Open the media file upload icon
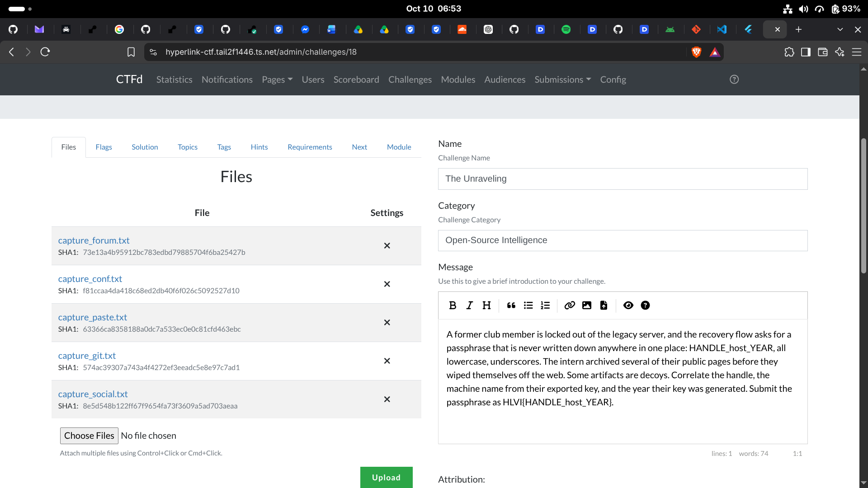The width and height of the screenshot is (868, 488). pyautogui.click(x=604, y=305)
